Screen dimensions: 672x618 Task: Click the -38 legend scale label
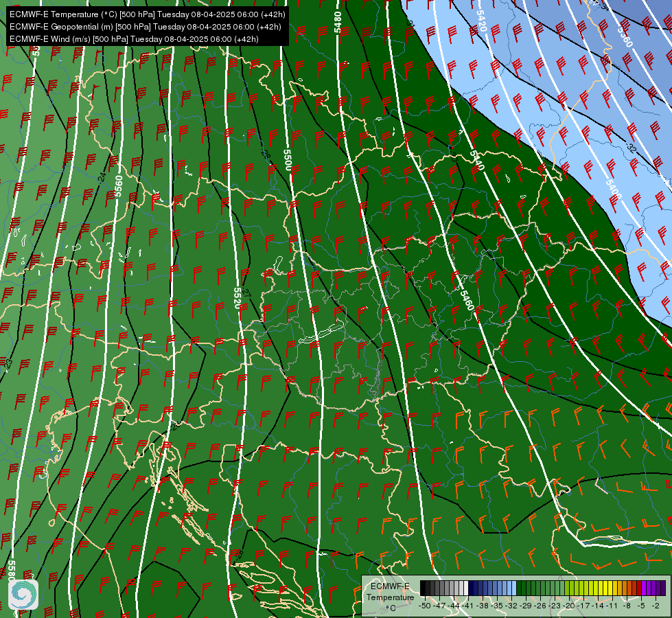tap(482, 606)
